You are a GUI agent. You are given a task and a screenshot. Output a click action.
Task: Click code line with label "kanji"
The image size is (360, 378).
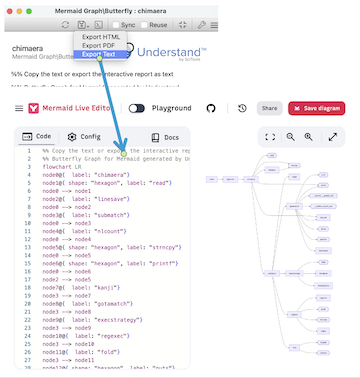[81, 287]
